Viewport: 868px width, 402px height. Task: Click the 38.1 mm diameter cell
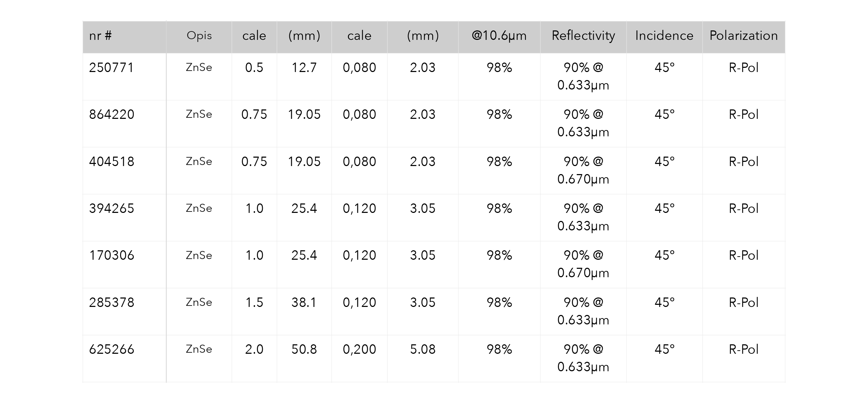tap(304, 311)
